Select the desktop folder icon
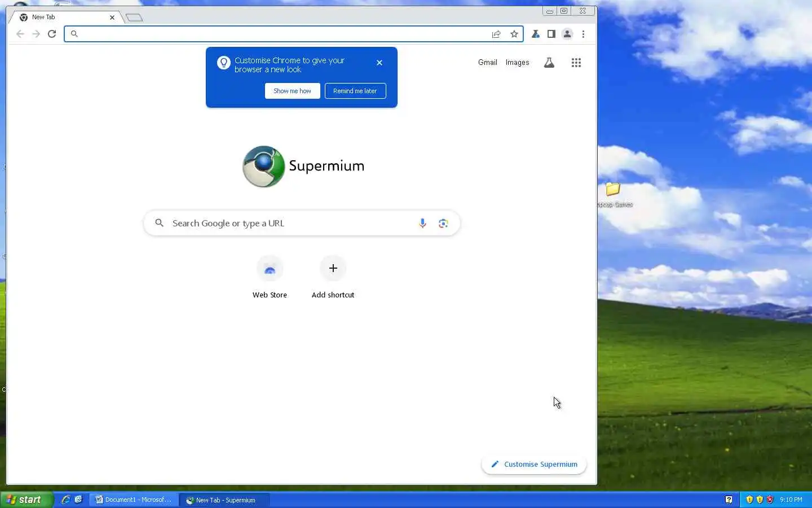 [x=613, y=194]
